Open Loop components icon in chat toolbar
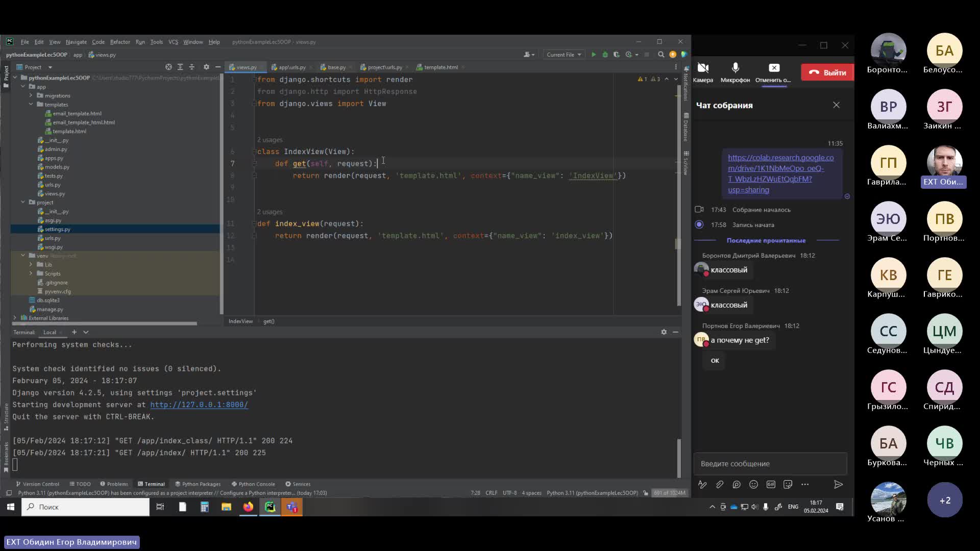This screenshot has height=551, width=980. pos(737,484)
